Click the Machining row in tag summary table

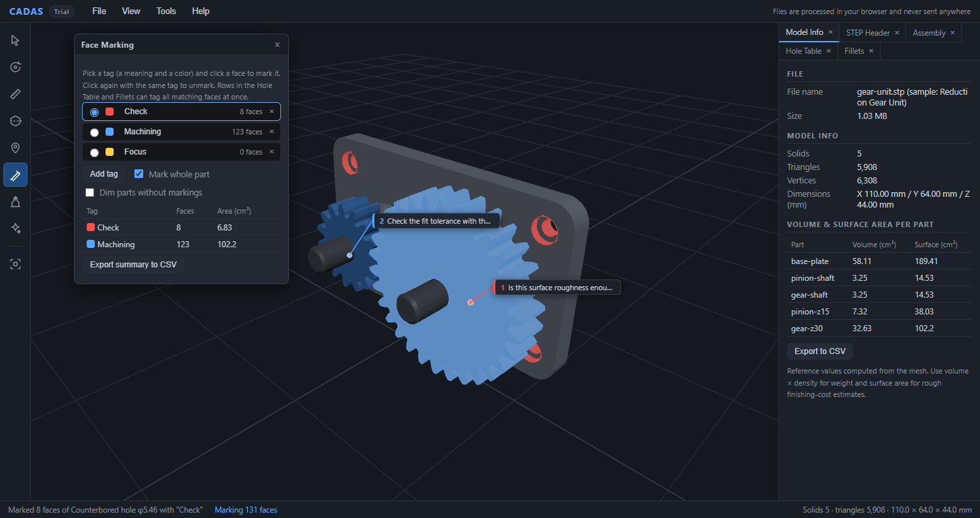coord(181,245)
